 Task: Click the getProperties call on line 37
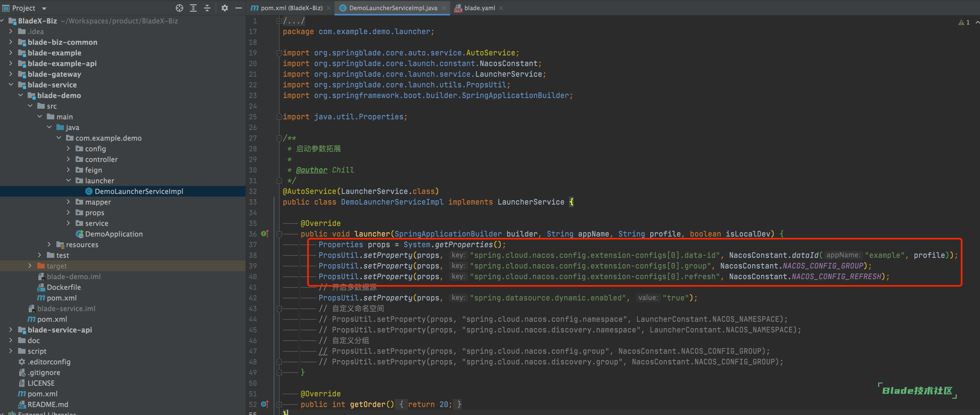click(x=464, y=245)
